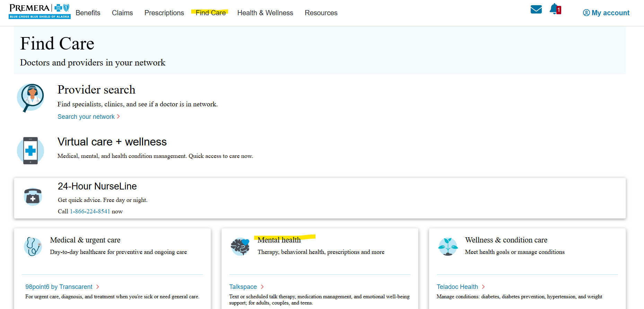Open the Talkspace link
Screen dimensions: 644x309
243,287
